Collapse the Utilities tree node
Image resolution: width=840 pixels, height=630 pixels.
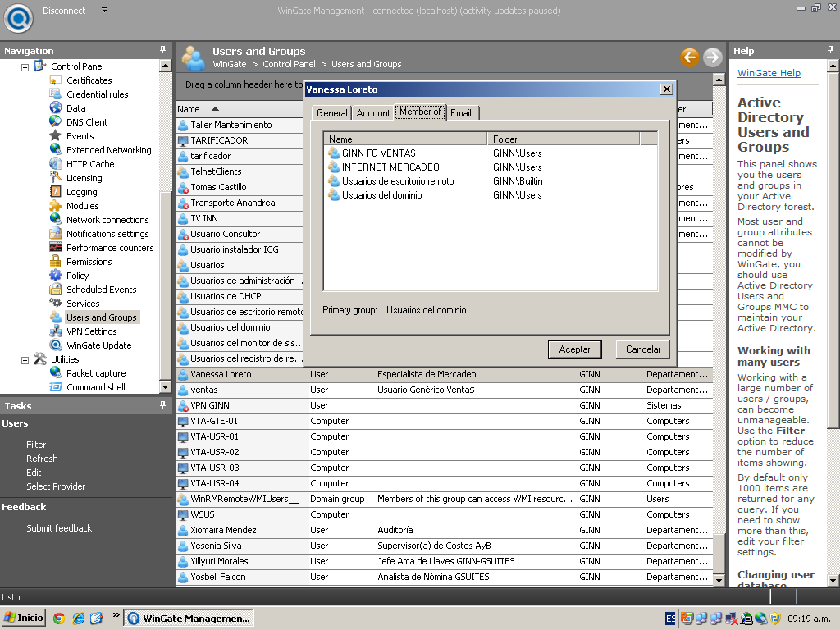pos(25,361)
